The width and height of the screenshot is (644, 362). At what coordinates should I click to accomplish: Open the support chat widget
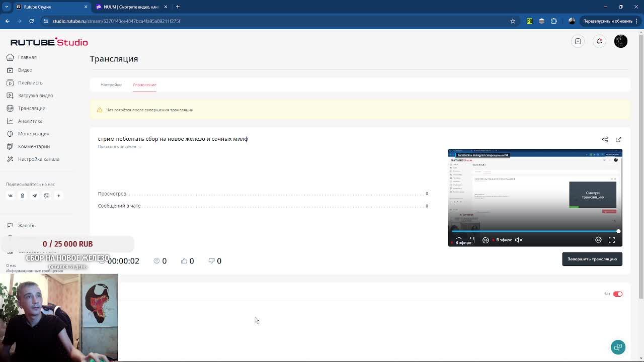point(618,347)
